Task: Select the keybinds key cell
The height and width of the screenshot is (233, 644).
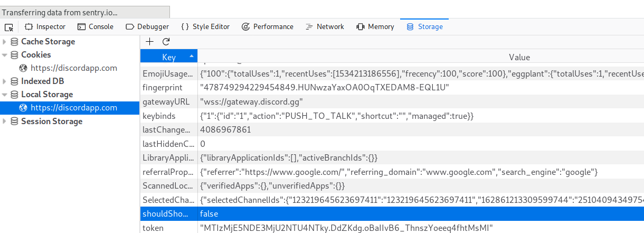Action: point(169,116)
